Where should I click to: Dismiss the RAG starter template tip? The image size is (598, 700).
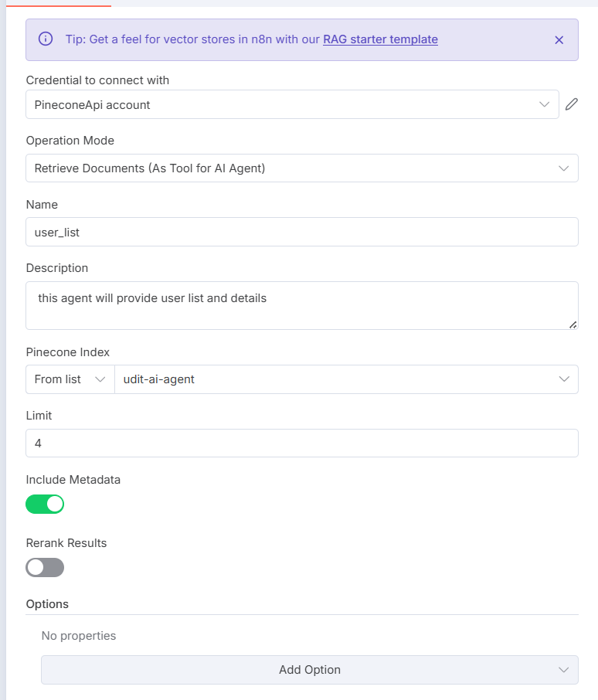click(x=559, y=40)
